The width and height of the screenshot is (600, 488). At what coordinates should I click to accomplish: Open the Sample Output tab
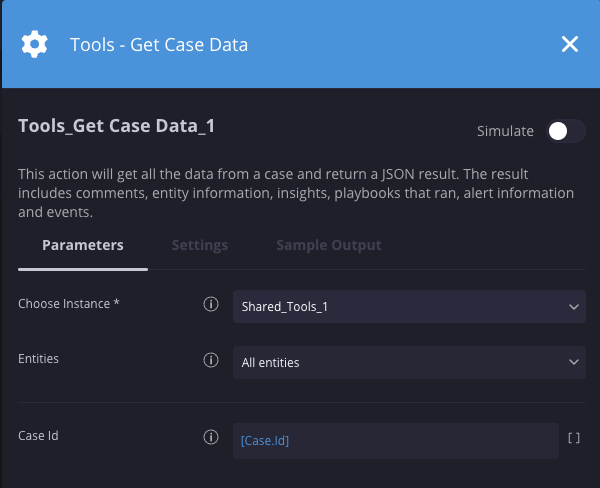tap(328, 245)
